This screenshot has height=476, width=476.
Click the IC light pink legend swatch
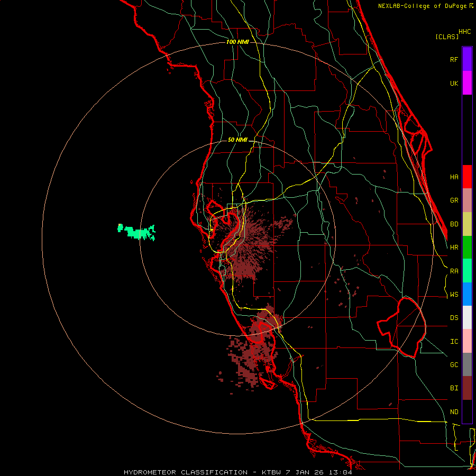pos(467,341)
